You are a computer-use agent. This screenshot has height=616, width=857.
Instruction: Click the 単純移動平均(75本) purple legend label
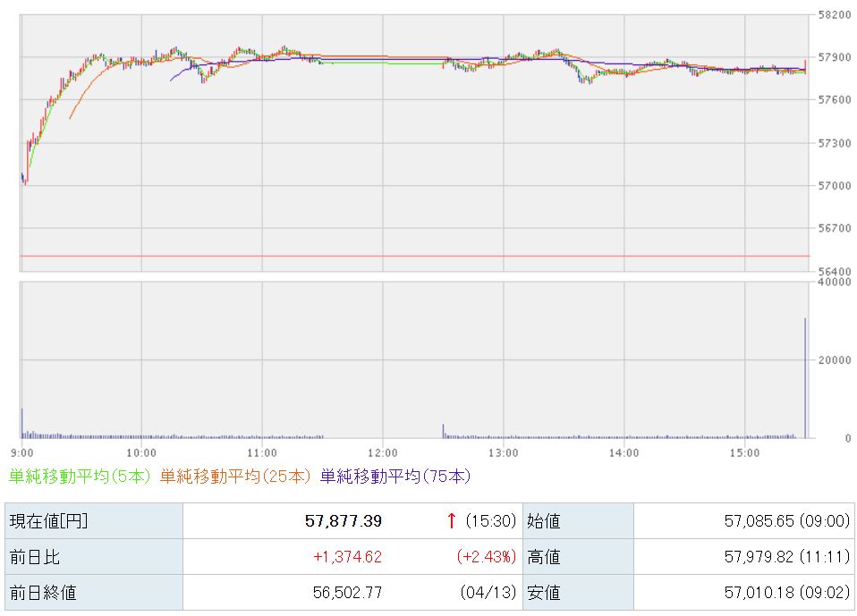[395, 477]
